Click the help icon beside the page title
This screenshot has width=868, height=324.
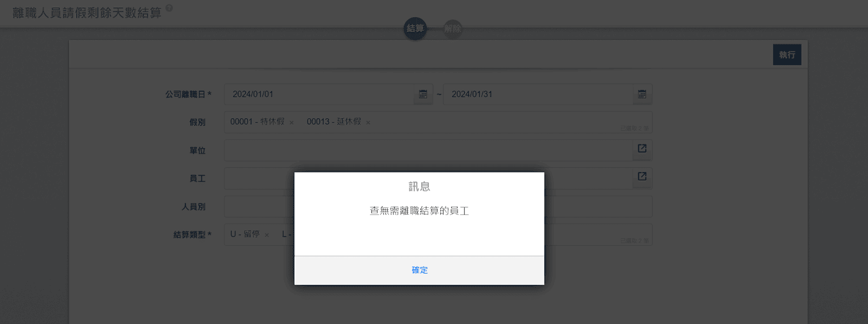[x=169, y=8]
